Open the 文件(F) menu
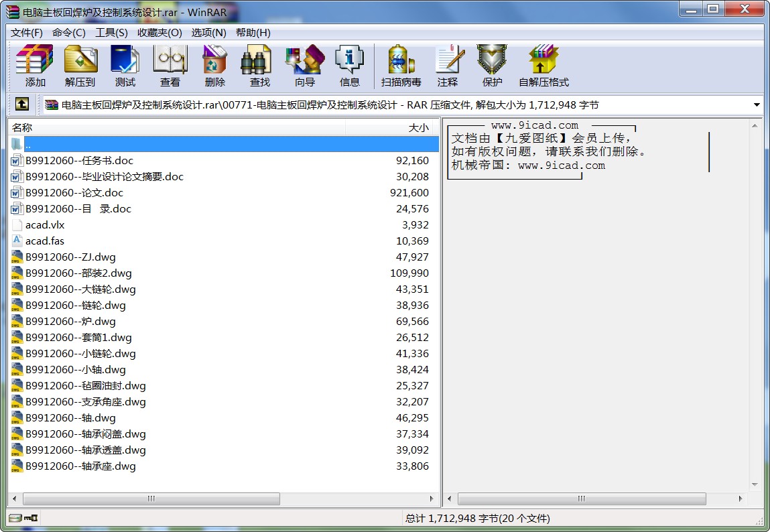This screenshot has height=532, width=770. [x=27, y=32]
